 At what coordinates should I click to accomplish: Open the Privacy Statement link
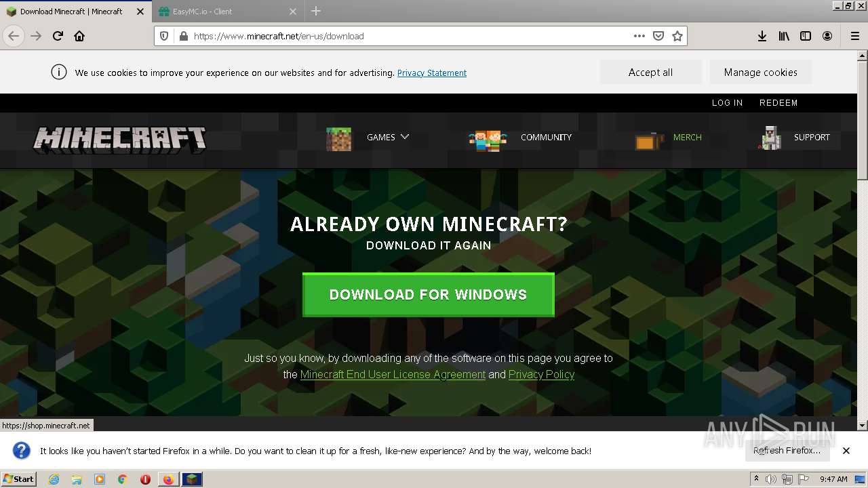tap(432, 73)
